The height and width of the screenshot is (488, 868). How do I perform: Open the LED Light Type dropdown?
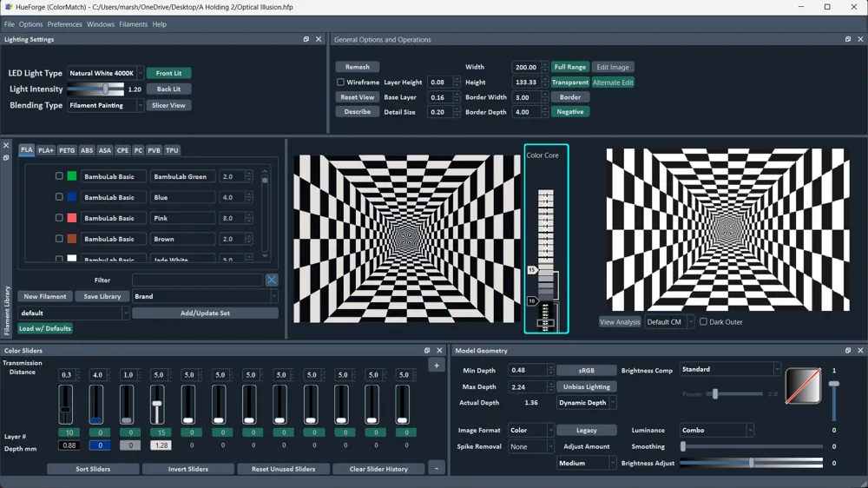(x=105, y=73)
